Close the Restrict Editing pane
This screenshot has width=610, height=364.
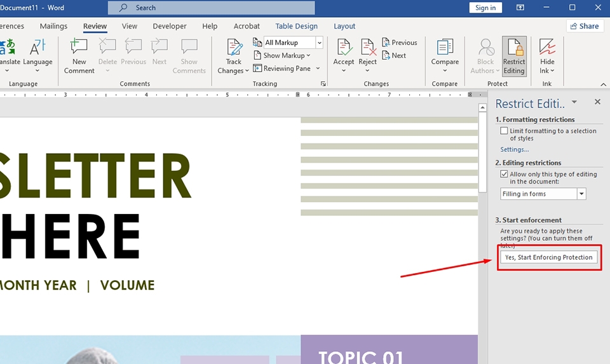[x=597, y=102]
